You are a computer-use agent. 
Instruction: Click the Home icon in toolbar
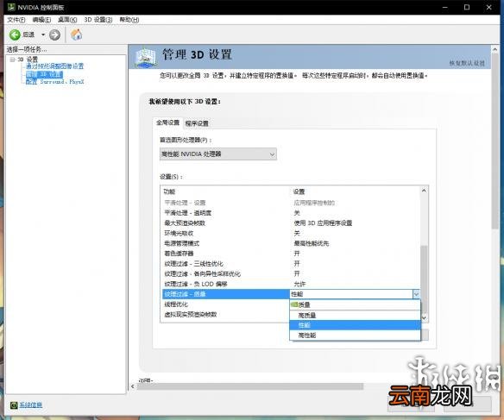[x=77, y=34]
